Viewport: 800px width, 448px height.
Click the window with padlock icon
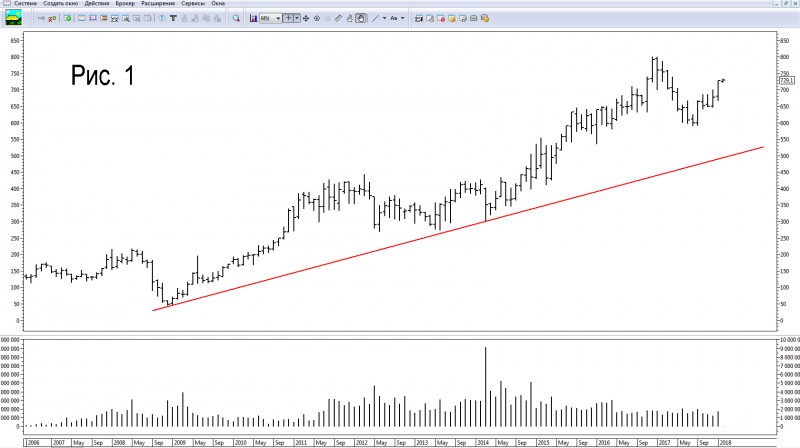pyautogui.click(x=485, y=18)
